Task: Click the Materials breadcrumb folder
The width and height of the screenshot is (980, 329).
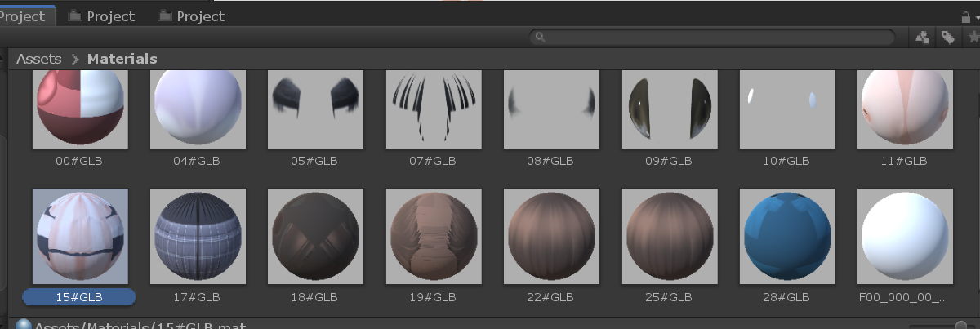Action: tap(122, 59)
